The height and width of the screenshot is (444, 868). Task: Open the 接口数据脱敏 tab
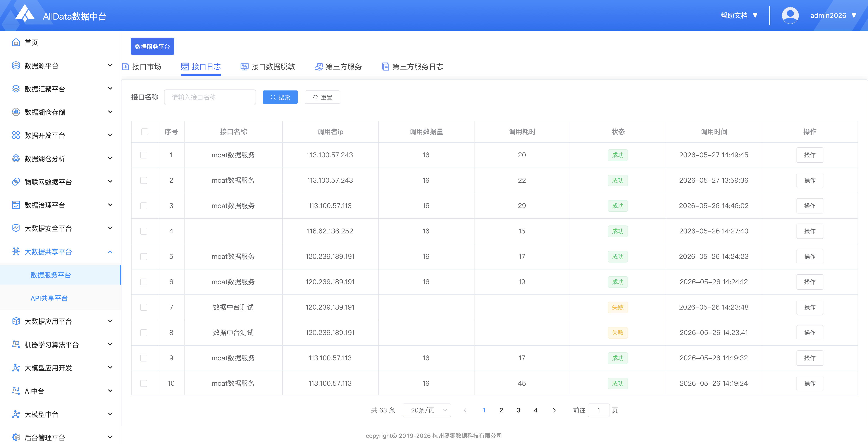(268, 67)
